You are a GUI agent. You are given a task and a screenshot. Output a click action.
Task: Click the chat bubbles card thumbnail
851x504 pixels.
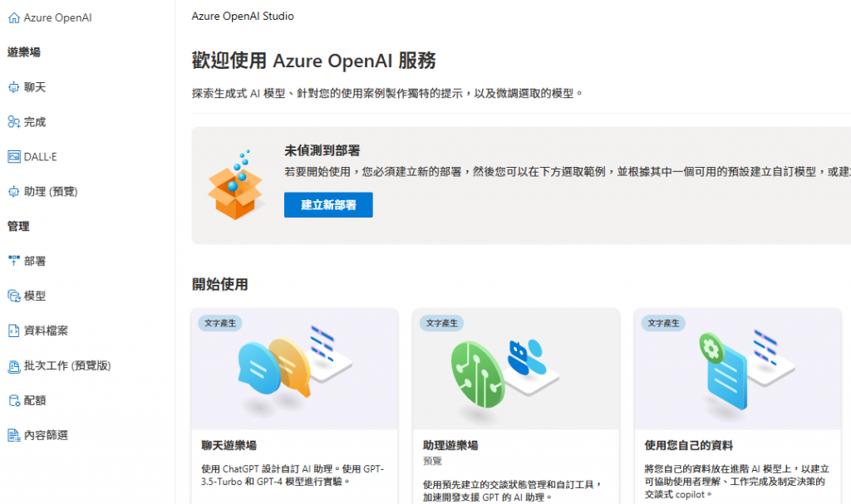click(x=295, y=369)
